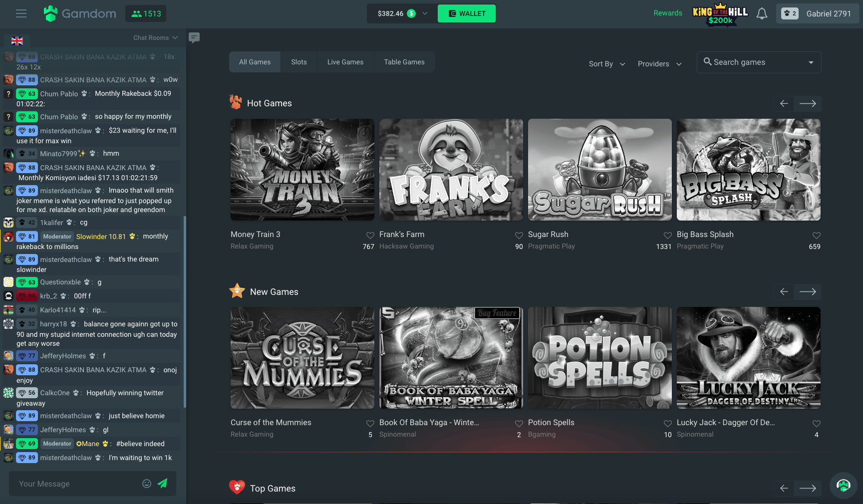Open the King of the Hill $200k promo
The height and width of the screenshot is (504, 863).
720,13
